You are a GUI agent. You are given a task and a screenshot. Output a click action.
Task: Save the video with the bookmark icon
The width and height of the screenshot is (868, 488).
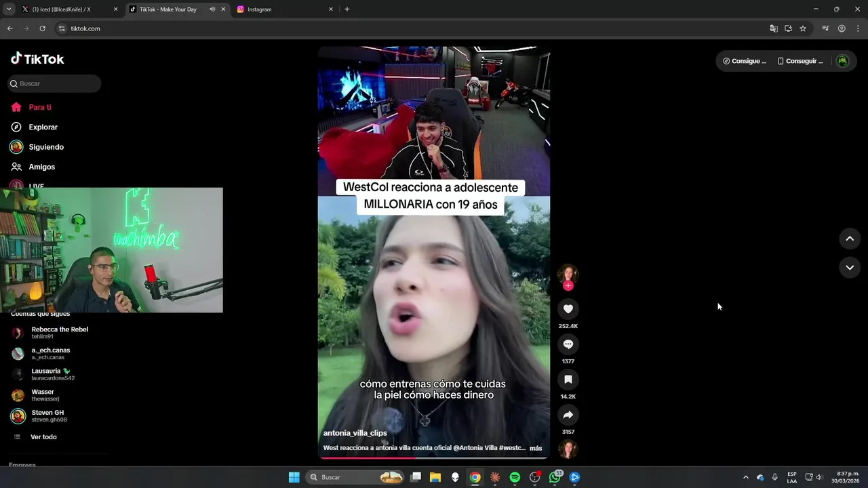coord(568,380)
